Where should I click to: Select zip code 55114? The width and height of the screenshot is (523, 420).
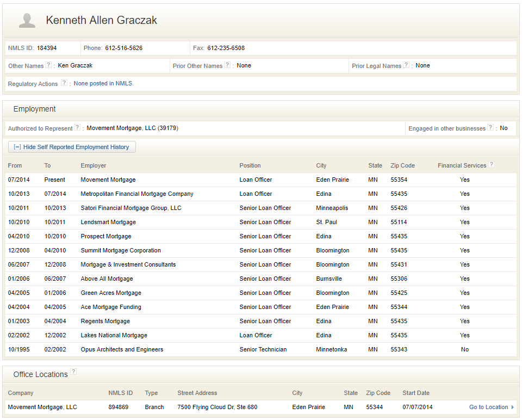coord(399,222)
